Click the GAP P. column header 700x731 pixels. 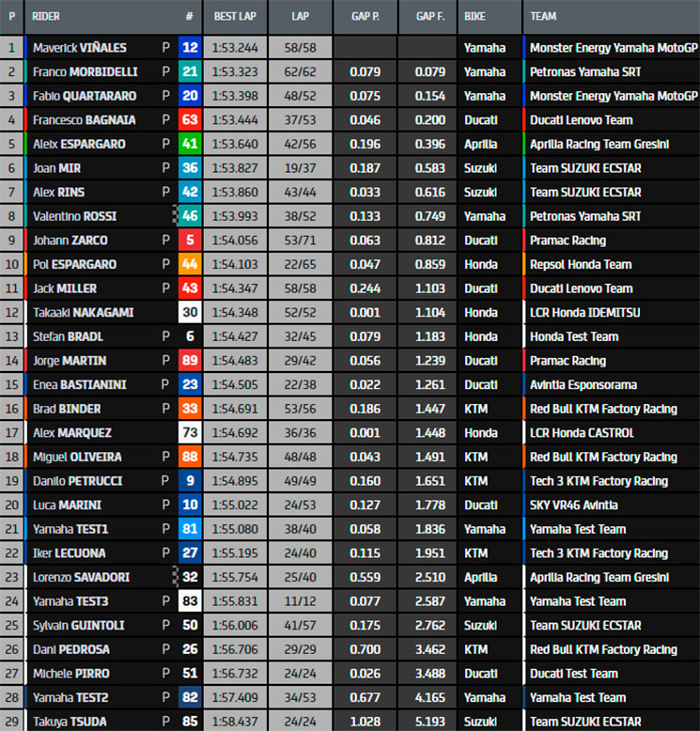pos(366,16)
